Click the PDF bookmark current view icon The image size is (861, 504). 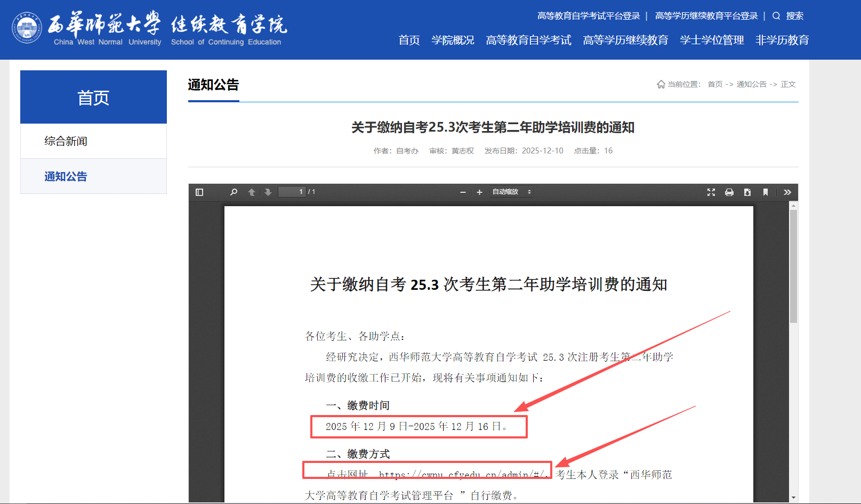point(766,192)
